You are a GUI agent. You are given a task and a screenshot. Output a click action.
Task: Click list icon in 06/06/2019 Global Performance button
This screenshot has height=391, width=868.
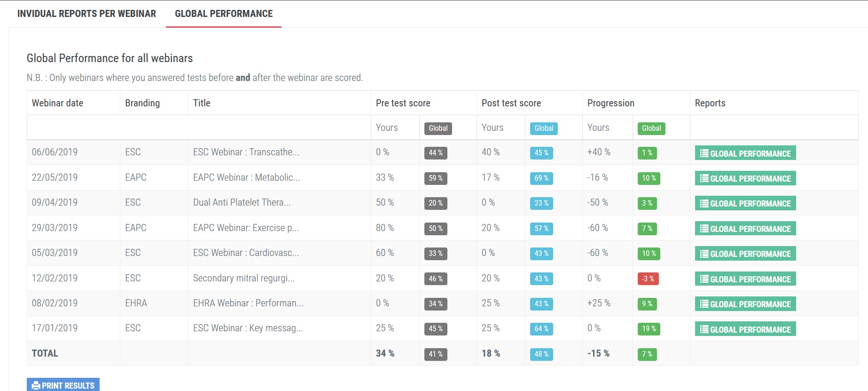pyautogui.click(x=704, y=153)
